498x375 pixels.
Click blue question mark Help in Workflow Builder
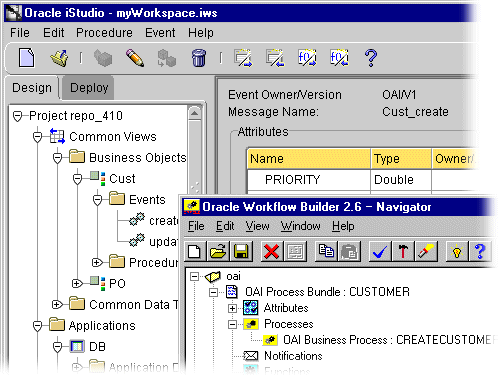[x=480, y=251]
